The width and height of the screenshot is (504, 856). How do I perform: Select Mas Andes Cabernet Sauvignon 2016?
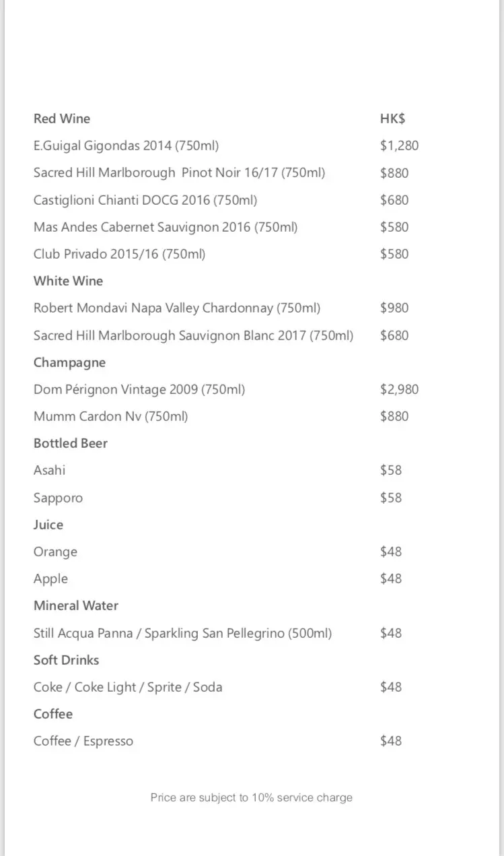point(166,227)
